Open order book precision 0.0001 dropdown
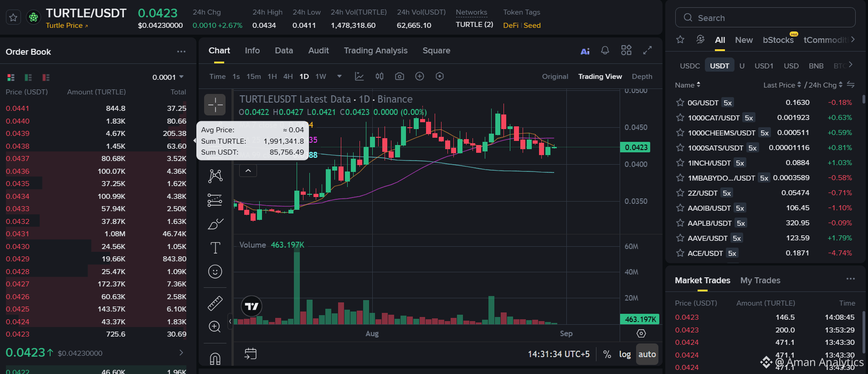The height and width of the screenshot is (374, 868). [x=168, y=78]
